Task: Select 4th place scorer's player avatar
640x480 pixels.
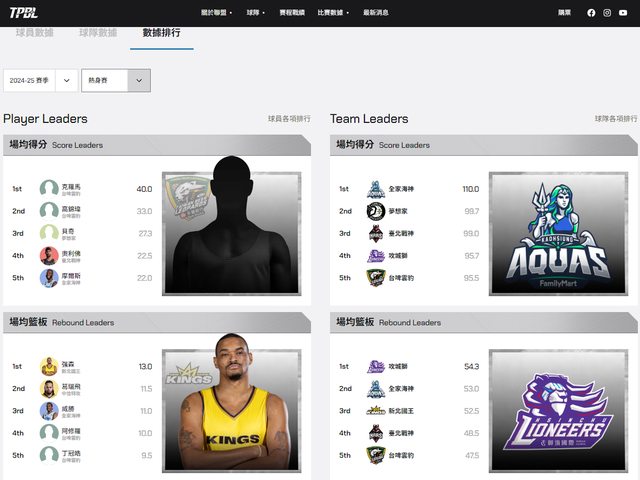Action: 49,256
